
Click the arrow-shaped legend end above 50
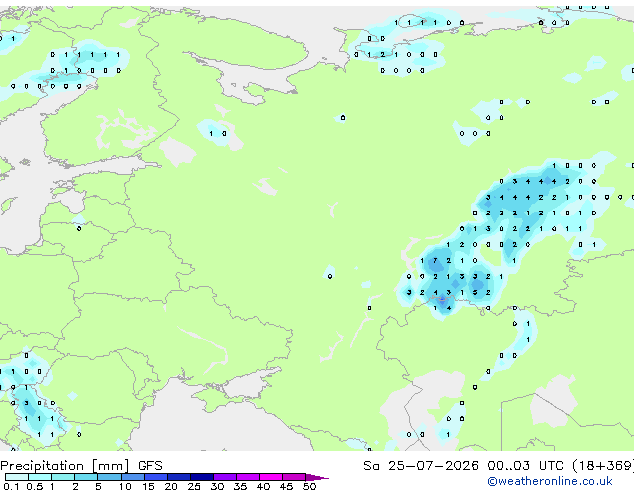point(317,477)
